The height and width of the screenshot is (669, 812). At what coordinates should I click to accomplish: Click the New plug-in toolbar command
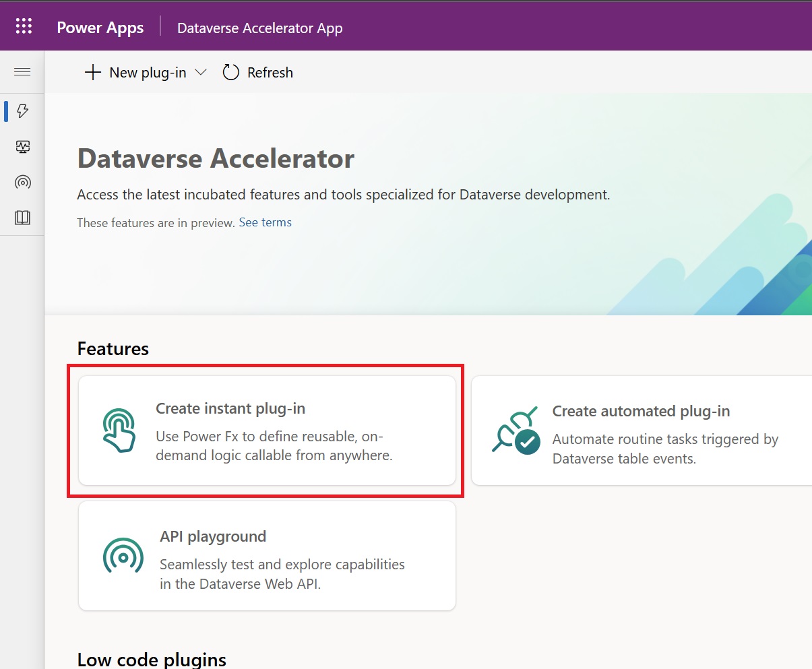tap(136, 72)
